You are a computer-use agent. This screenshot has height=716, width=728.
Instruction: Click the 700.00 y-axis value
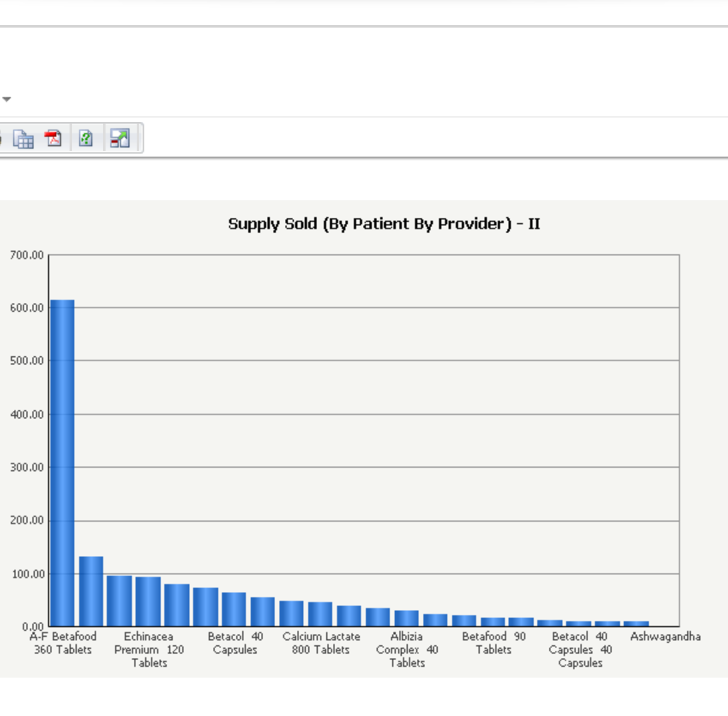[27, 255]
